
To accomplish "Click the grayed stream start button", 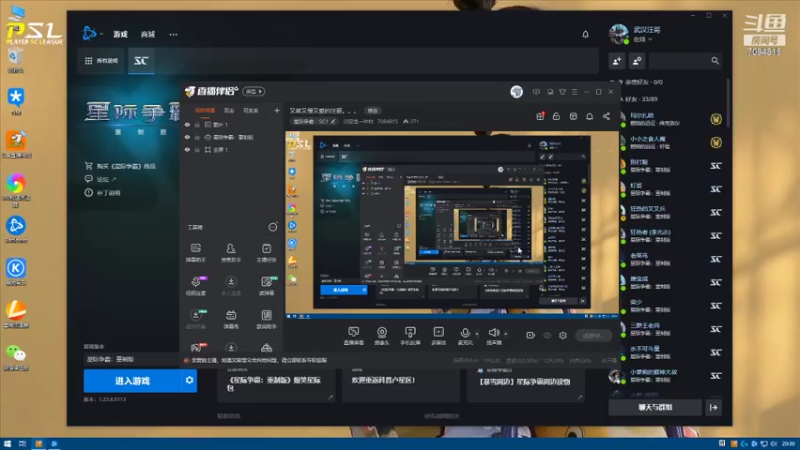I will click(x=593, y=335).
